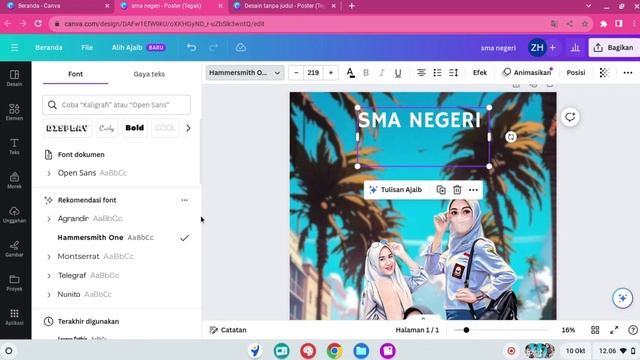640x360 pixels.
Task: Open the Unggahan uploads panel
Action: [14, 214]
